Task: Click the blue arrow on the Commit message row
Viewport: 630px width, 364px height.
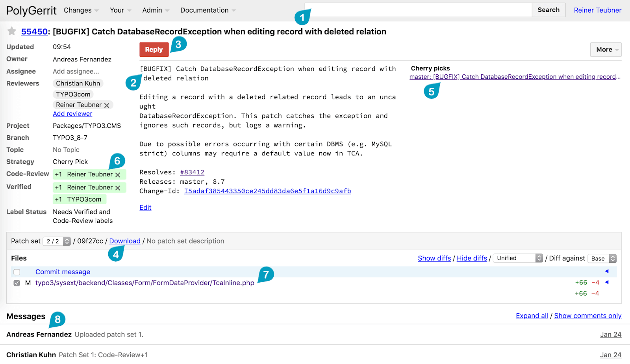Action: (607, 271)
